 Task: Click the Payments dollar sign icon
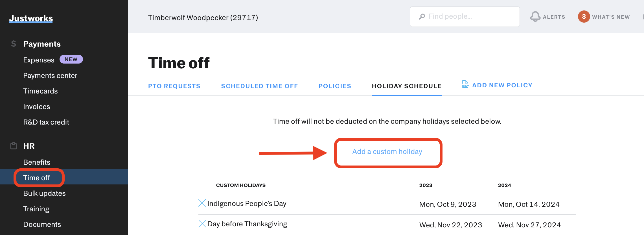point(14,43)
